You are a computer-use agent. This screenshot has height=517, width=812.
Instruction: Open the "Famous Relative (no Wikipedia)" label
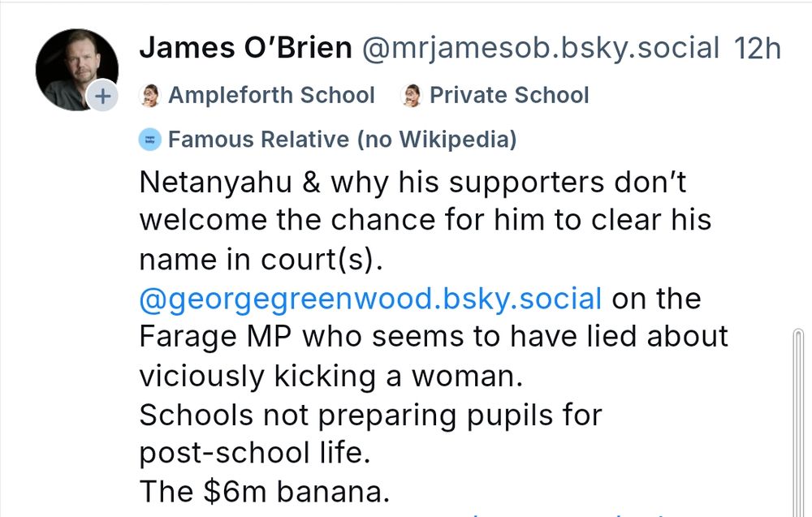(x=342, y=140)
